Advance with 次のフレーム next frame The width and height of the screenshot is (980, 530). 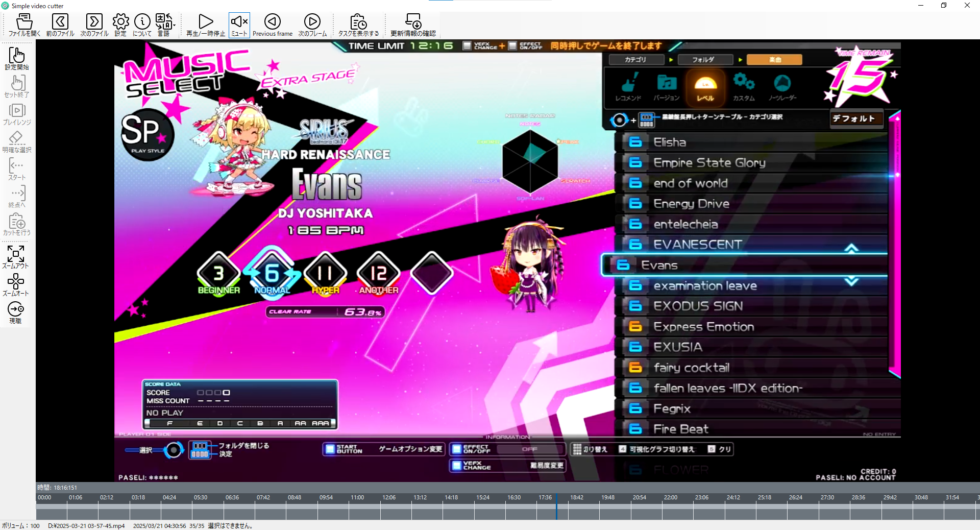(x=312, y=25)
